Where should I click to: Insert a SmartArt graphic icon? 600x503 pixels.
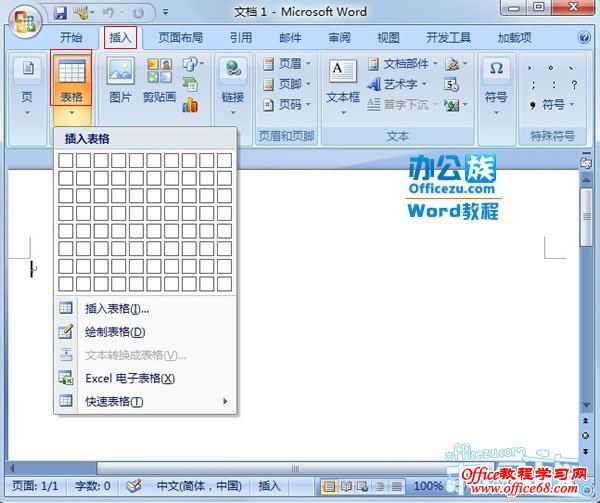click(x=190, y=85)
